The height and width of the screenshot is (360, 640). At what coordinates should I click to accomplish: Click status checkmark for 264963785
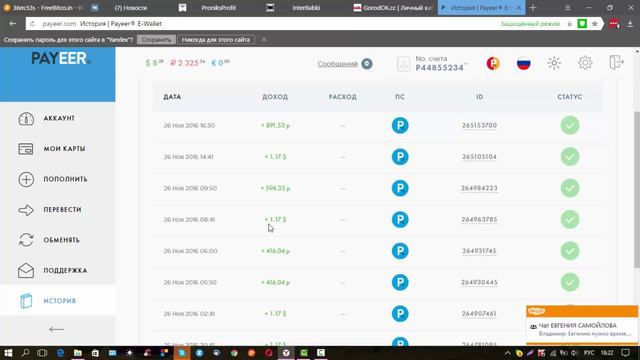[570, 220]
